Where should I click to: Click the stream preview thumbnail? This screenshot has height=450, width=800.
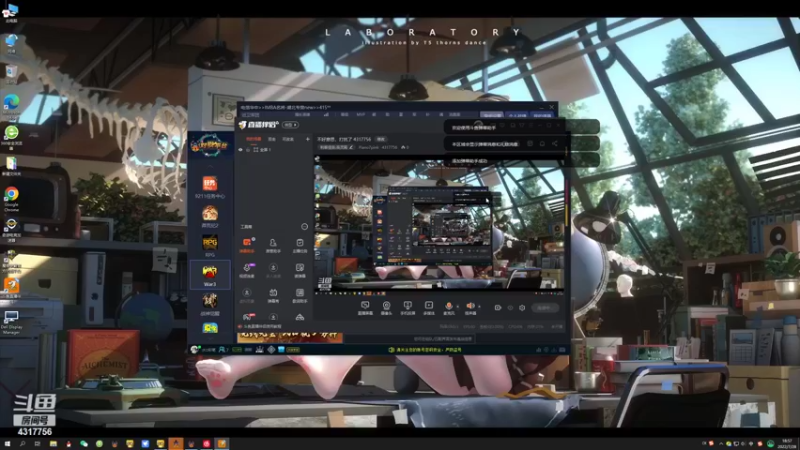tap(439, 224)
